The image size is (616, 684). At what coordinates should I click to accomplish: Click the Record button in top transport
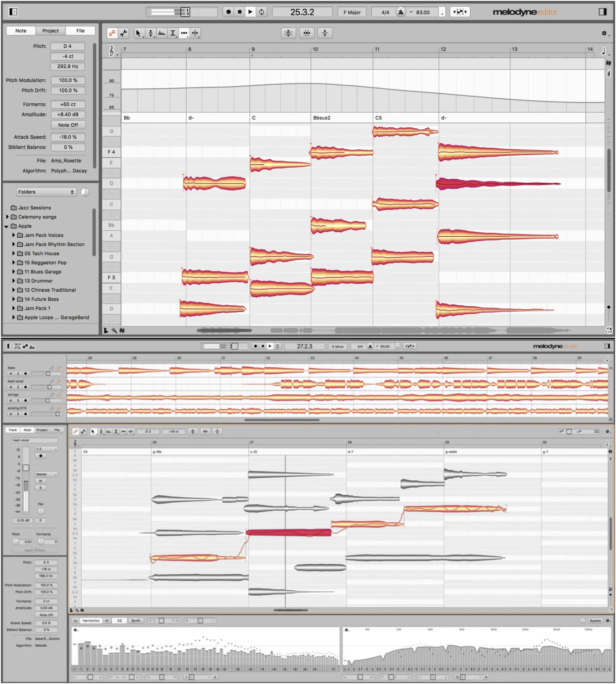click(x=228, y=12)
